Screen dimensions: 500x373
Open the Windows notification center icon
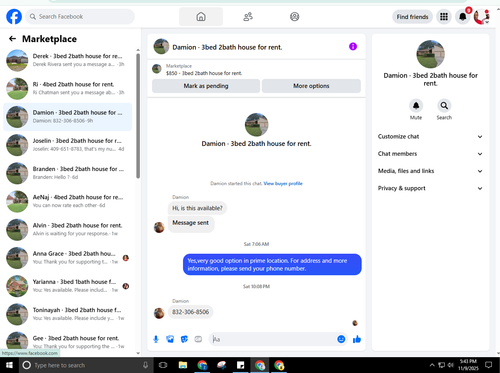[489, 365]
